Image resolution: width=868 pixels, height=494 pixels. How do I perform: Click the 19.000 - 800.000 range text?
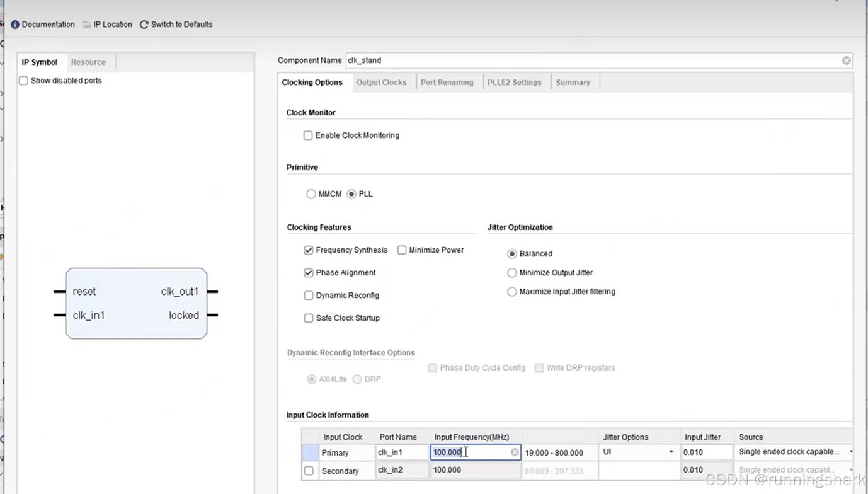click(554, 453)
